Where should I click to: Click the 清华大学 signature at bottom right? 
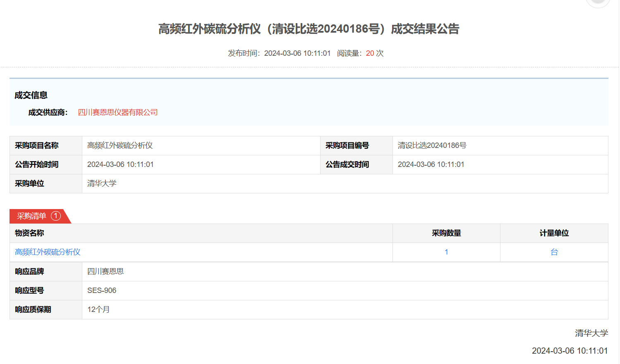[x=591, y=333]
